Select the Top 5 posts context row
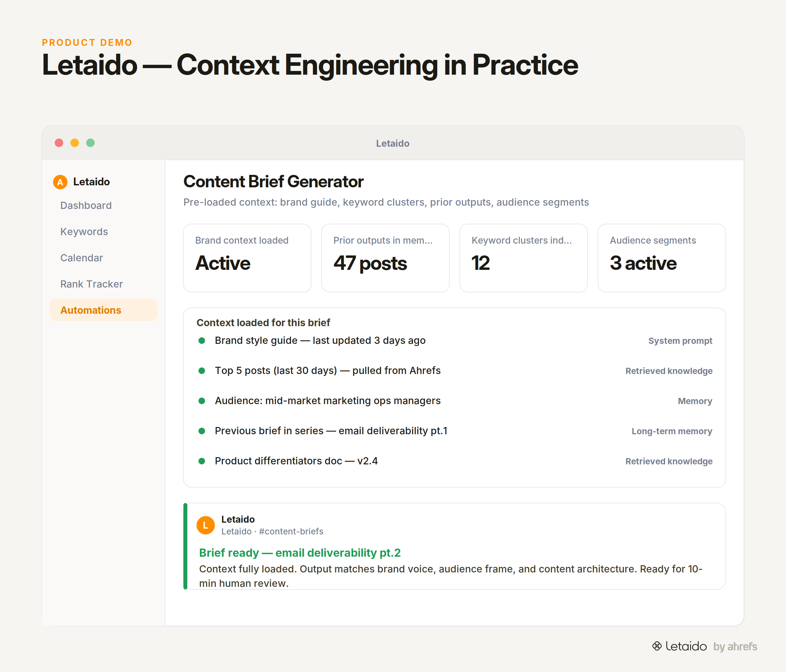This screenshot has height=672, width=786. point(455,370)
